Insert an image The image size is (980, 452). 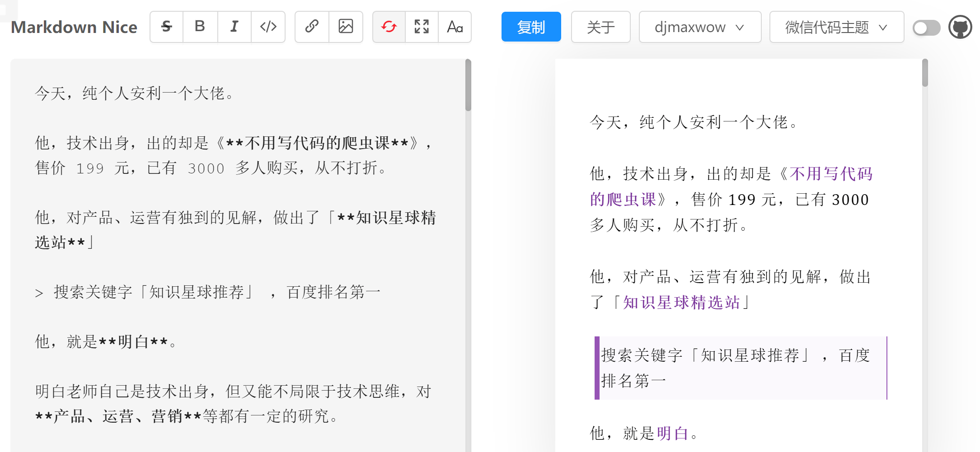[346, 27]
